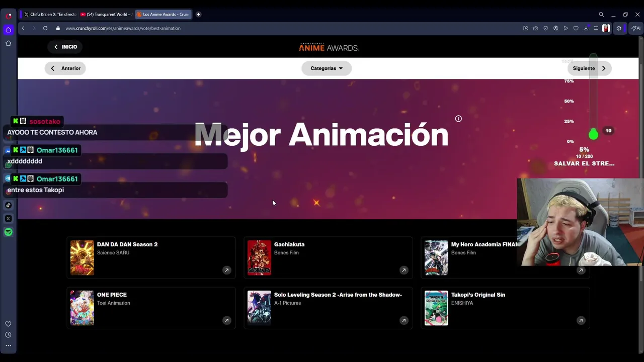Viewport: 644px width, 362px height.
Task: Click the address bar URL
Action: (x=123, y=28)
